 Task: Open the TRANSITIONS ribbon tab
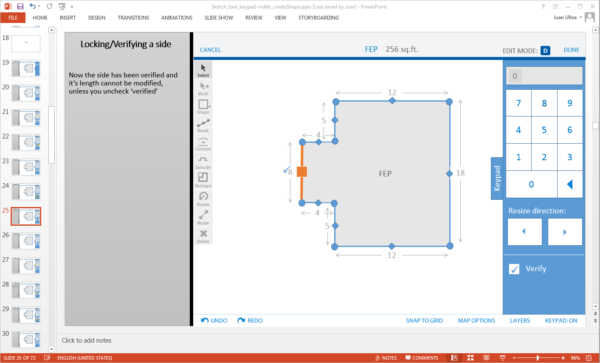point(133,18)
